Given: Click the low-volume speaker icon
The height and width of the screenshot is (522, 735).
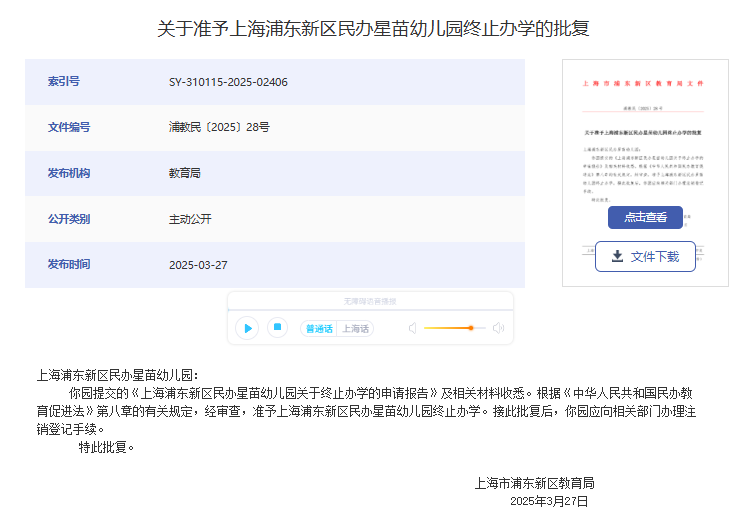Looking at the screenshot, I should 412,328.
